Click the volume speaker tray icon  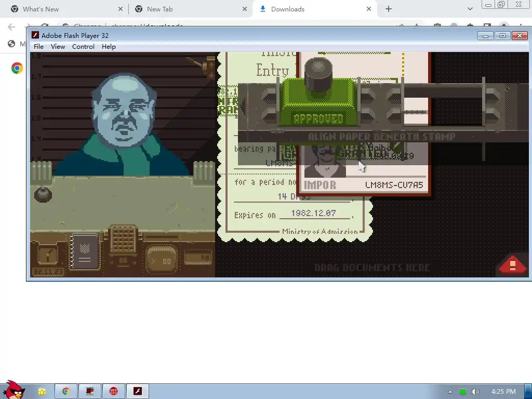[x=475, y=392]
